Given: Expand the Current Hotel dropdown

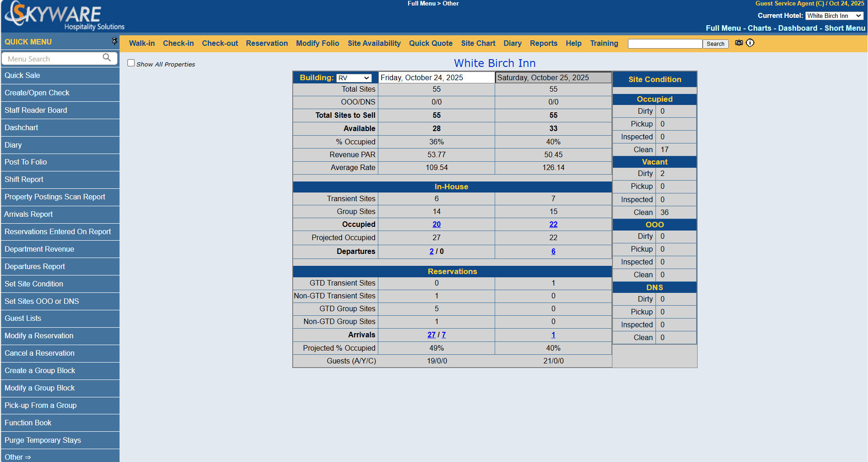Looking at the screenshot, I should (x=834, y=16).
